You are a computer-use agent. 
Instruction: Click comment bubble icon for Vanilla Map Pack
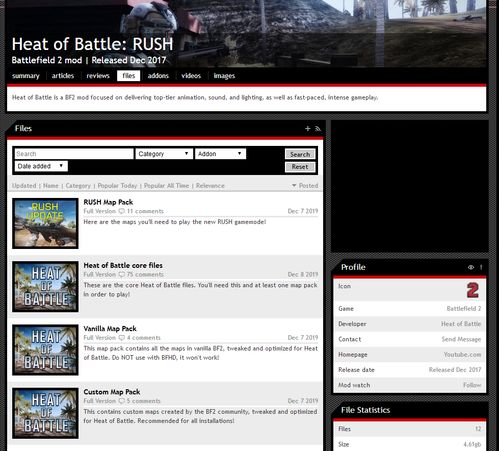click(x=122, y=338)
